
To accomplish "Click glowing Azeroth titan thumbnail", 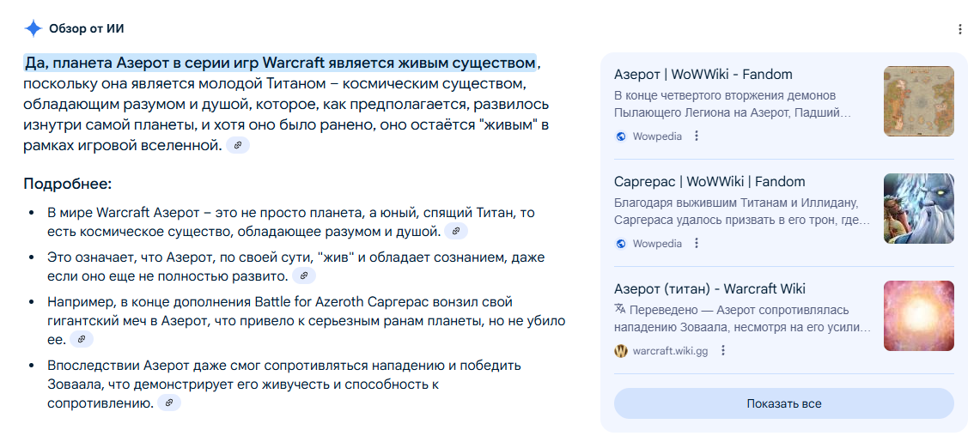I will (919, 316).
